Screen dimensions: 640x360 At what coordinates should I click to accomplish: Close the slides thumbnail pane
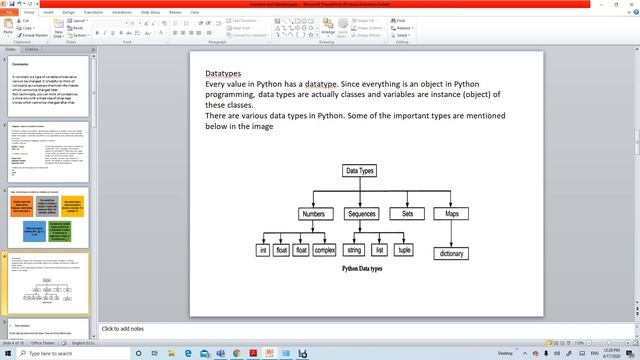tap(93, 50)
